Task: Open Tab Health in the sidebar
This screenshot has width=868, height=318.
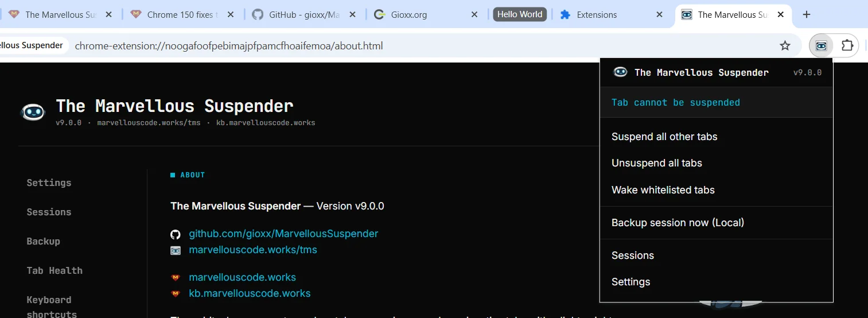Action: (55, 270)
